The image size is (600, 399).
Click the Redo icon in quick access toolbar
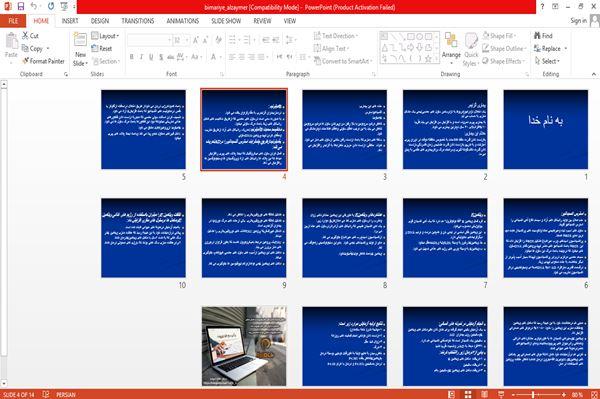(x=51, y=6)
